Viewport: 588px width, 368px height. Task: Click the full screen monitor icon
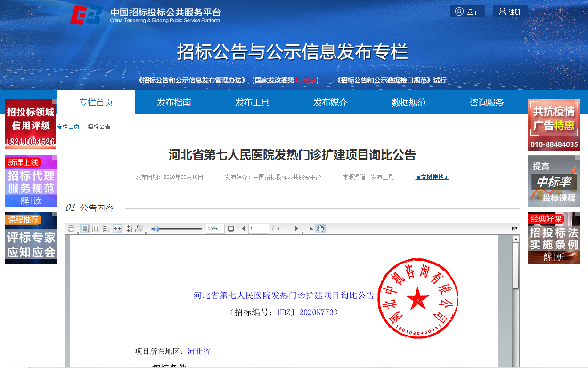point(231,229)
